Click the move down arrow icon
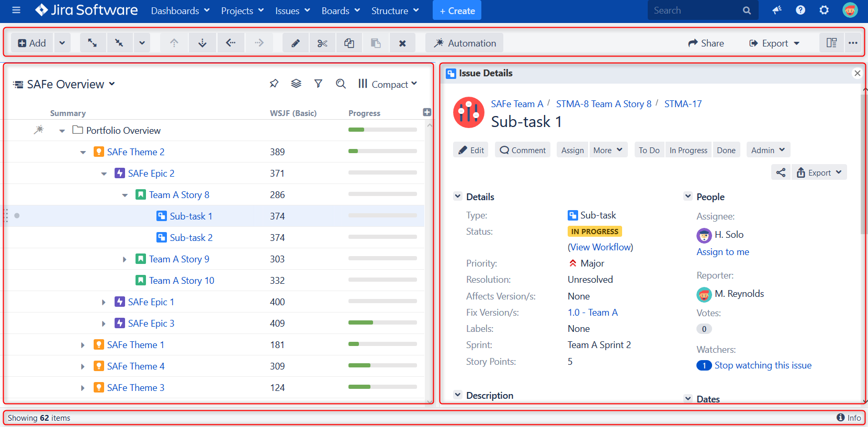 202,43
